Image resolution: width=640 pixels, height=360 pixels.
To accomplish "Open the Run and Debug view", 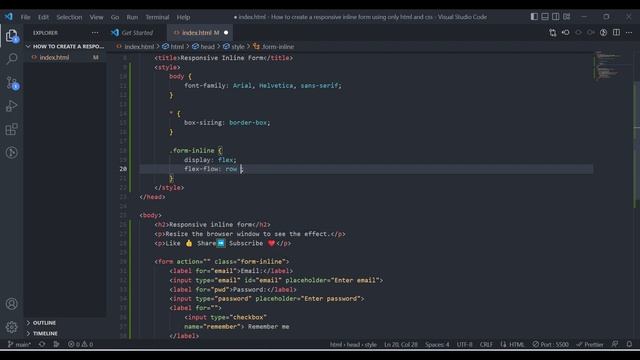I will [x=12, y=106].
